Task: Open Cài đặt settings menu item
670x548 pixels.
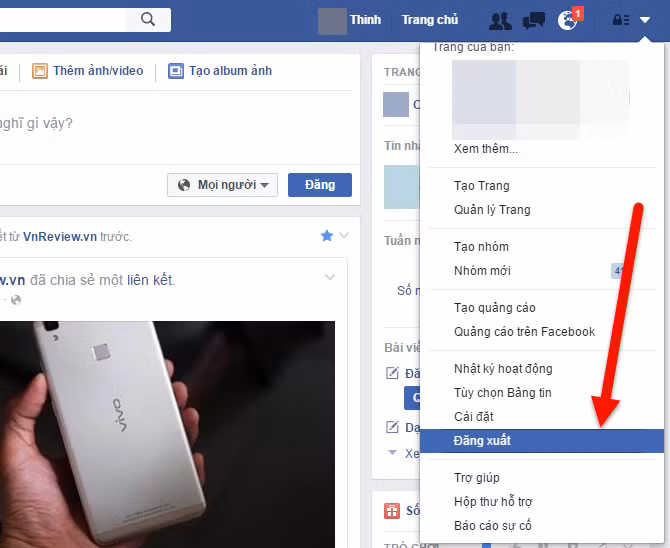Action: [473, 416]
